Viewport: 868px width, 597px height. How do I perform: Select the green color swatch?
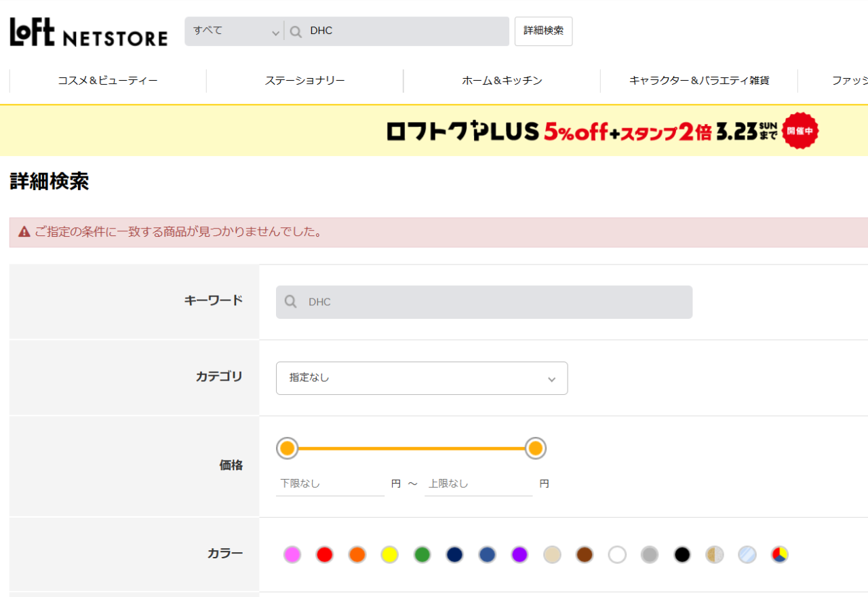point(422,555)
